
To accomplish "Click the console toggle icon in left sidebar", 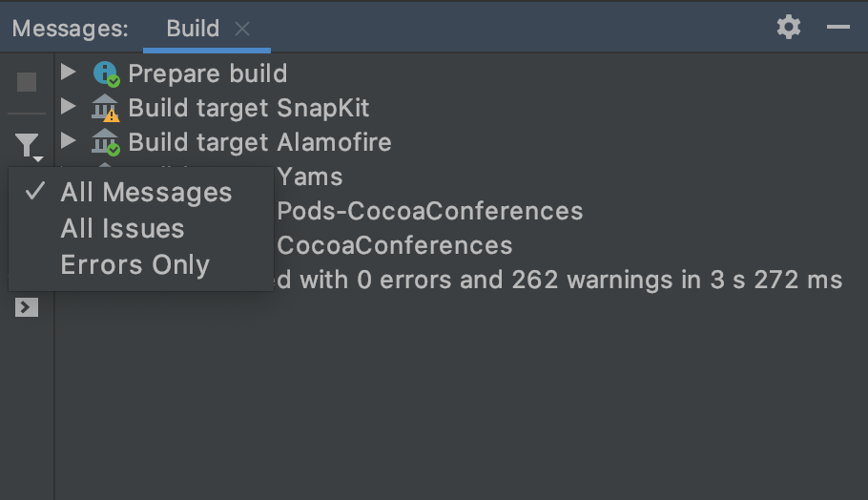I will pyautogui.click(x=27, y=307).
